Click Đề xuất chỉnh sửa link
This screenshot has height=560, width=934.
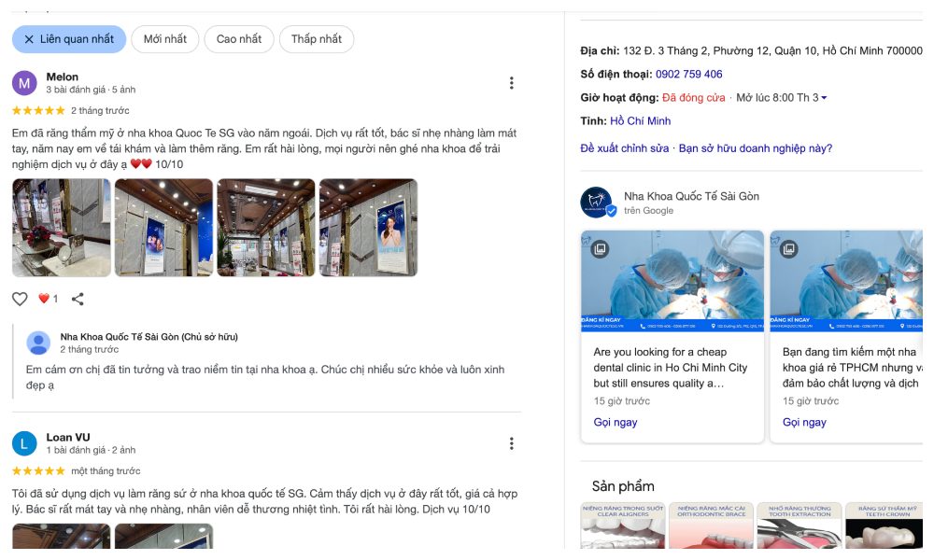(624, 148)
